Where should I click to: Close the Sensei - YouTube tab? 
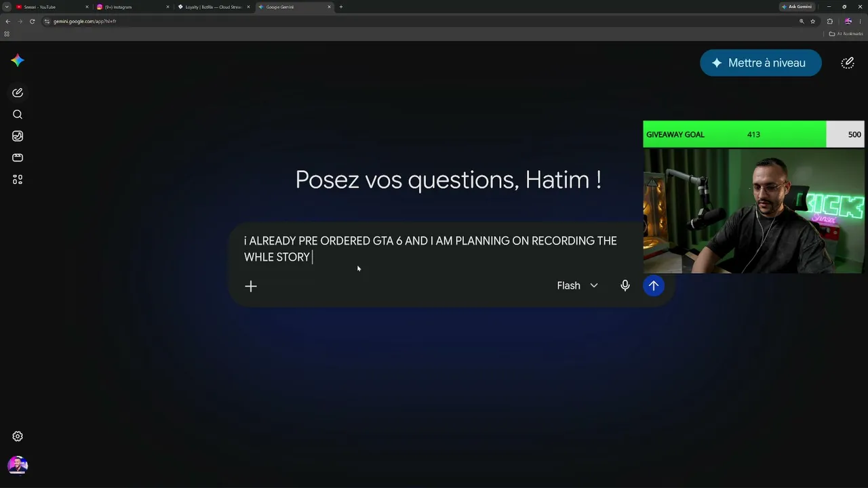[87, 7]
